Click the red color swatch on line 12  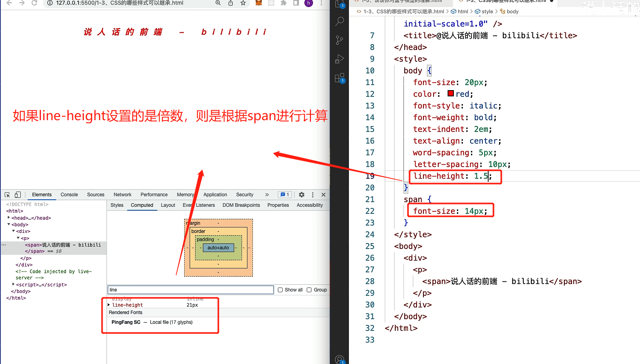pyautogui.click(x=451, y=94)
